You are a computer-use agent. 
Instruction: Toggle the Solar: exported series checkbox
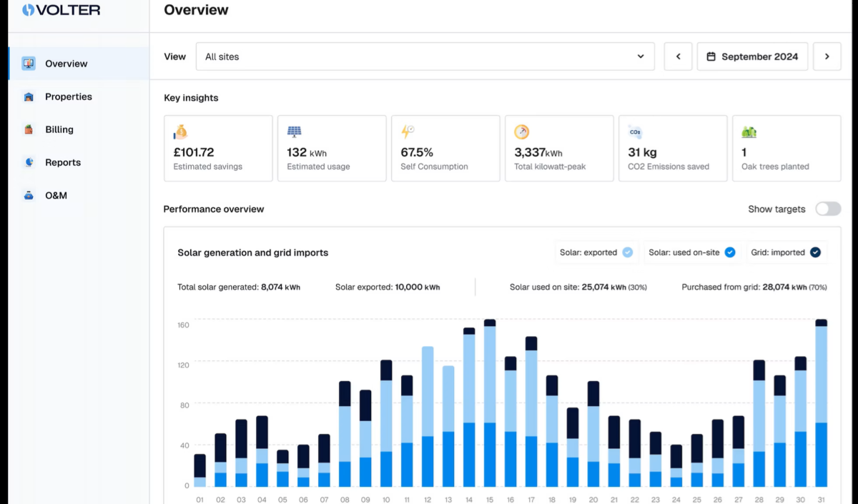pos(627,252)
